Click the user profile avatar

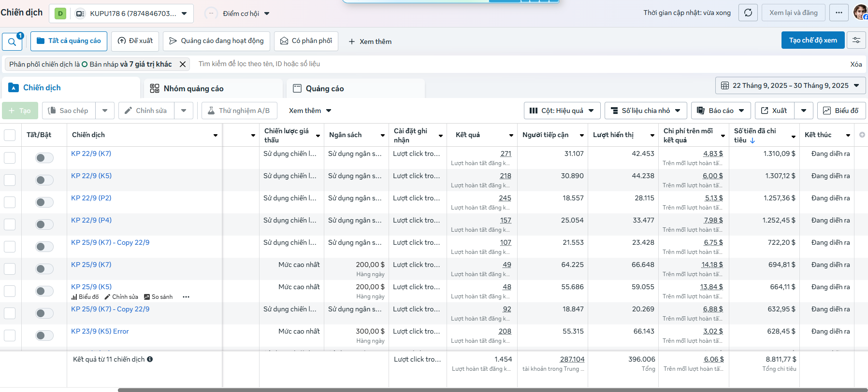click(x=861, y=13)
